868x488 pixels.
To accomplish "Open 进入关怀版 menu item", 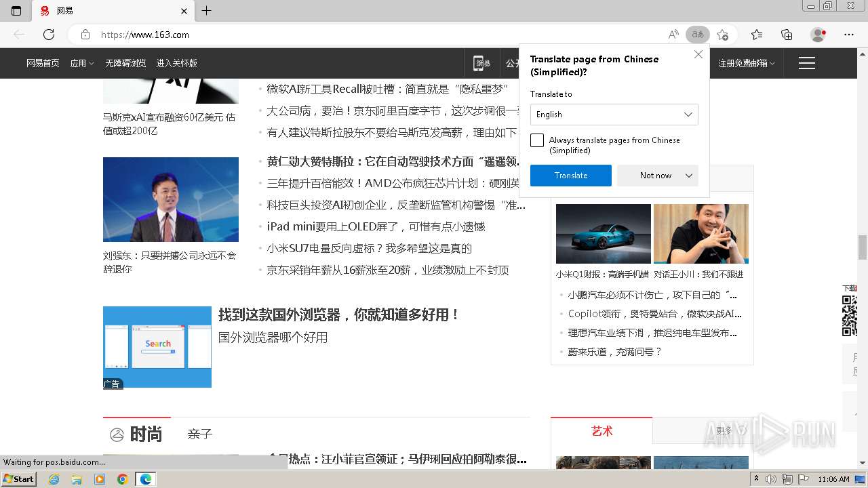I will pos(176,63).
